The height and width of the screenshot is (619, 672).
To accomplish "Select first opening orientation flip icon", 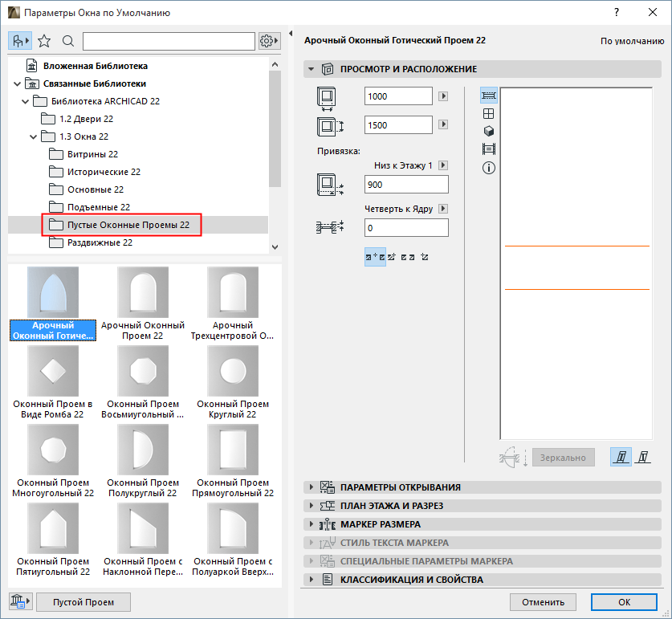I will coord(621,457).
